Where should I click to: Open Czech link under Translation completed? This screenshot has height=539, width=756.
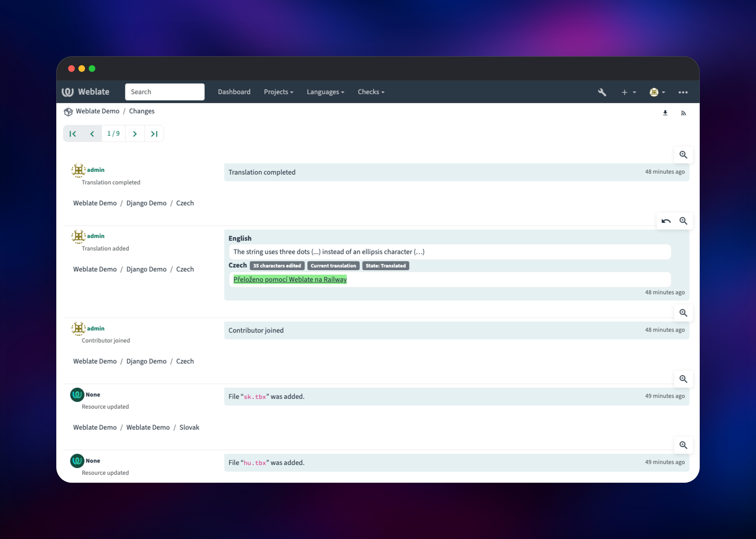tap(185, 203)
